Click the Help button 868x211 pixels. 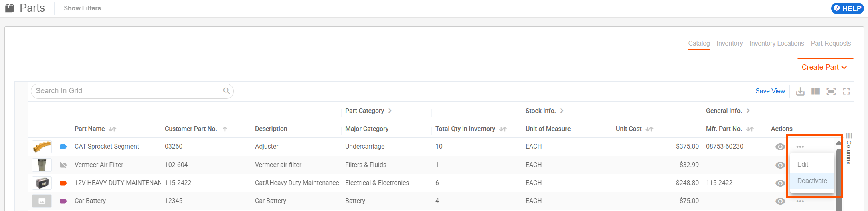pos(848,8)
